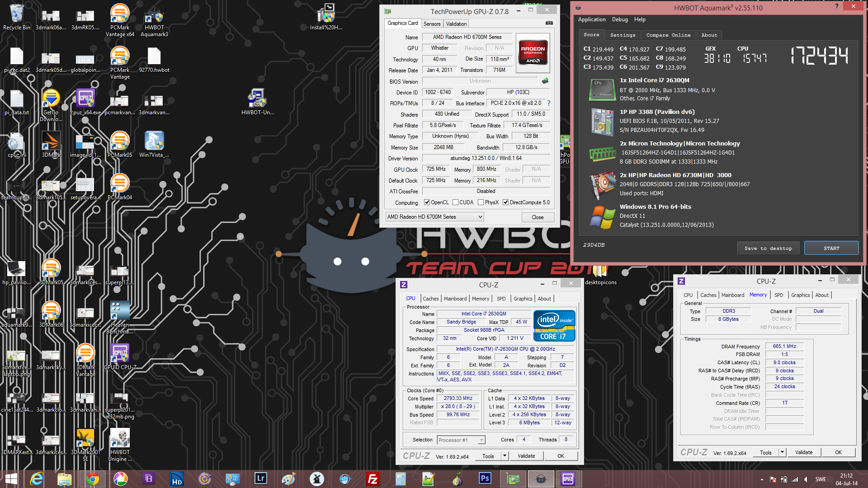Click the START button in Aquamark
The width and height of the screenshot is (868, 488).
[x=831, y=248]
